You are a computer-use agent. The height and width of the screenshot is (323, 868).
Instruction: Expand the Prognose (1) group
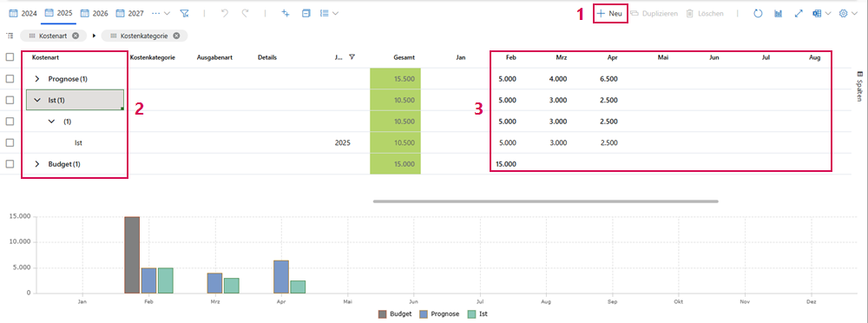[x=37, y=79]
